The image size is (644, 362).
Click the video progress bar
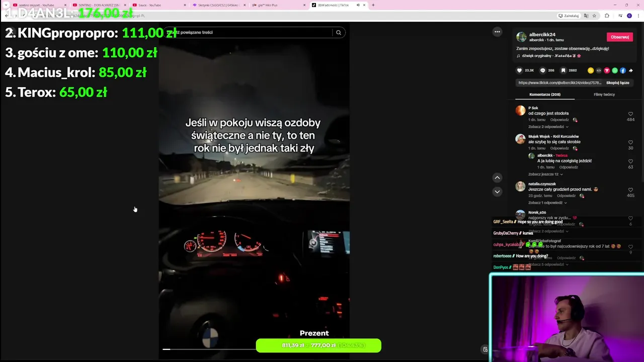(x=254, y=349)
